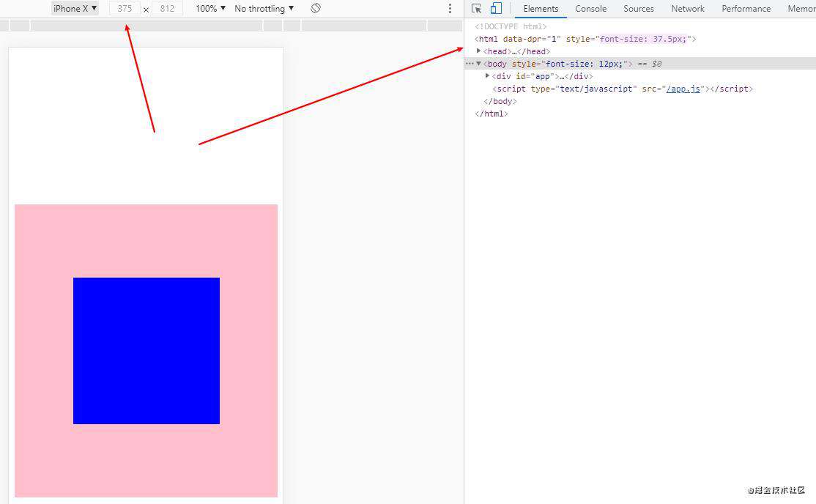Screen dimensions: 816x504
Task: Expand the div id="app" node
Action: [x=487, y=76]
